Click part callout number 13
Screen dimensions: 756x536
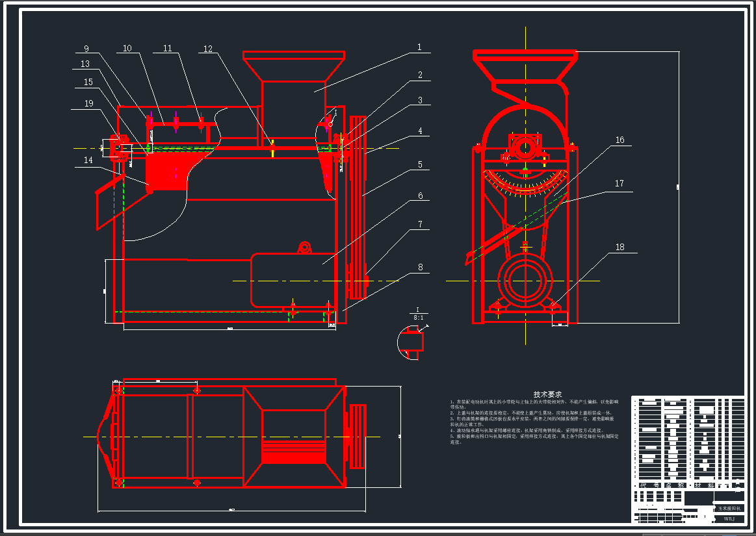[85, 64]
